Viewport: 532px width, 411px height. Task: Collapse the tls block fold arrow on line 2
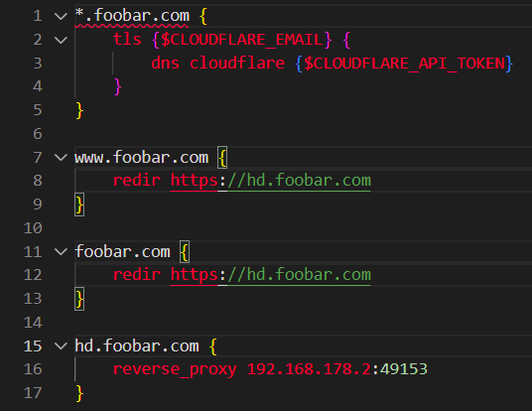click(x=61, y=40)
